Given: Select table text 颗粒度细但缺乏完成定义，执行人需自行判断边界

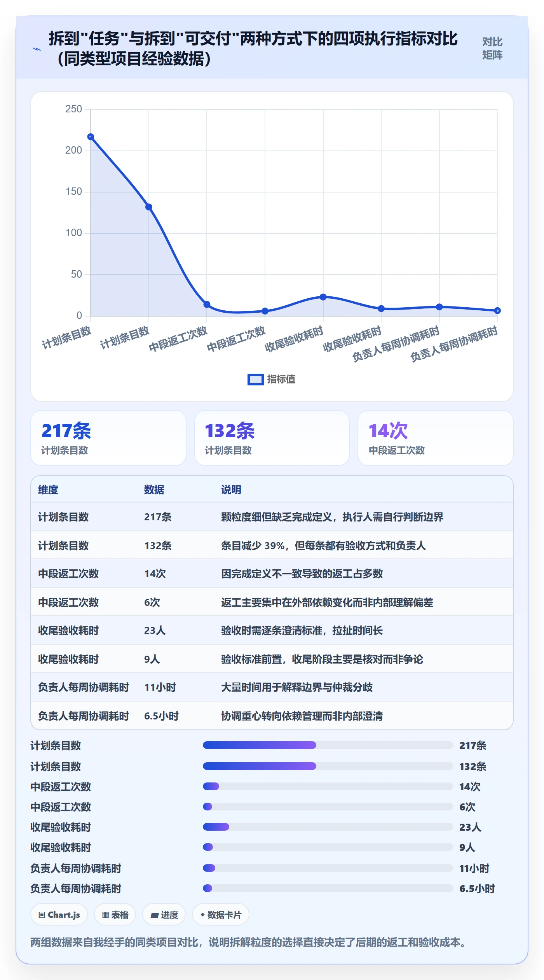Looking at the screenshot, I should (x=332, y=517).
